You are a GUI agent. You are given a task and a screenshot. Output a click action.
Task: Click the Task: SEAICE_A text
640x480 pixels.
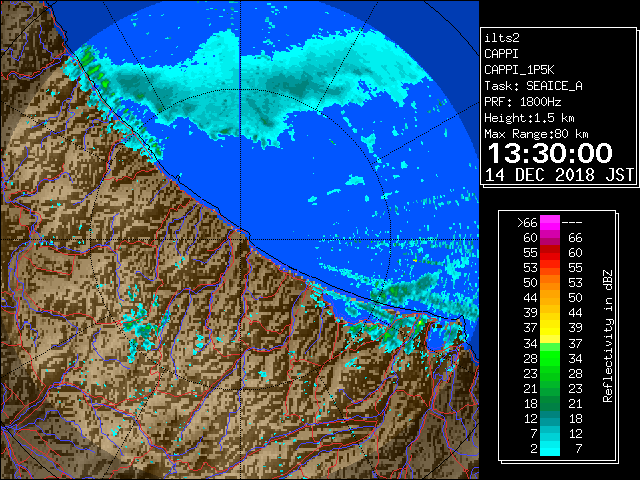tap(533, 86)
